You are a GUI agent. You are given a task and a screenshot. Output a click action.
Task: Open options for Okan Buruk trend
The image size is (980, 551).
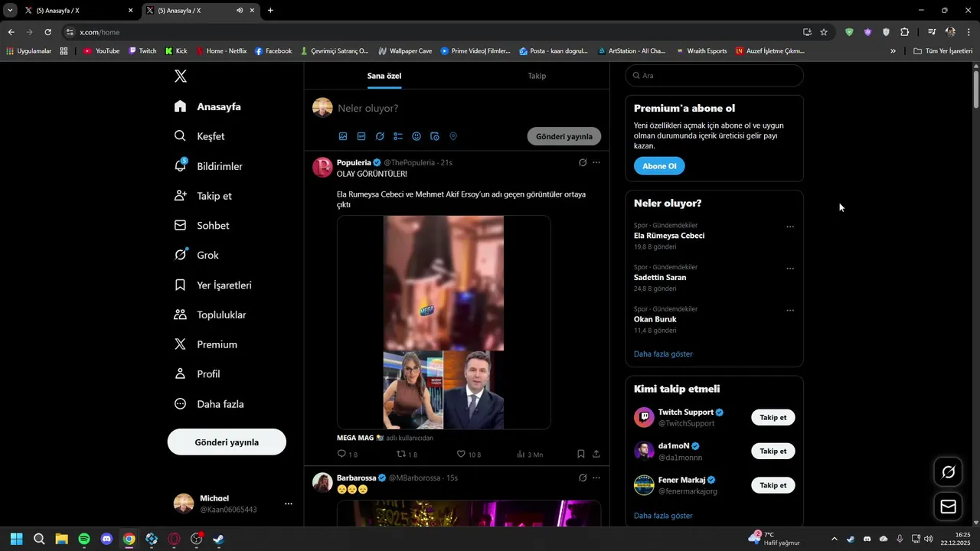pyautogui.click(x=790, y=310)
